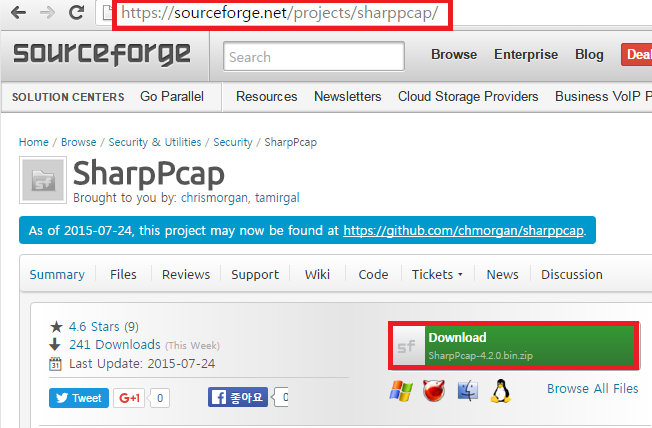Open the 4.6 Stars ratings link
This screenshot has width=652, height=428.
[94, 327]
